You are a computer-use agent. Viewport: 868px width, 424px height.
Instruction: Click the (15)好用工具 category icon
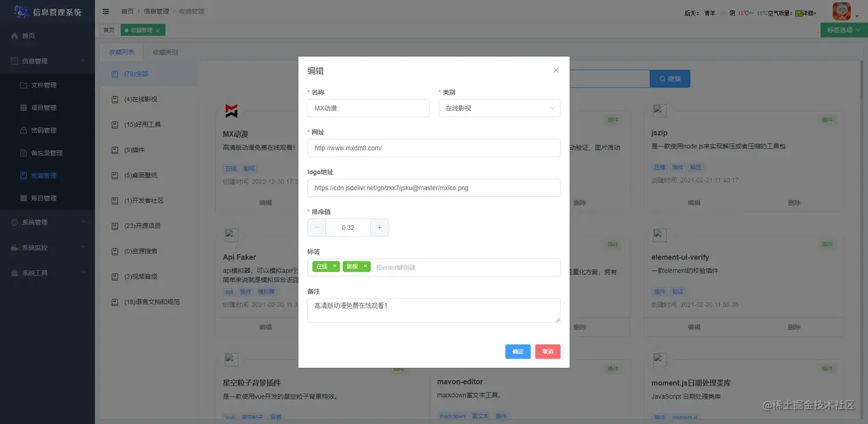[115, 125]
